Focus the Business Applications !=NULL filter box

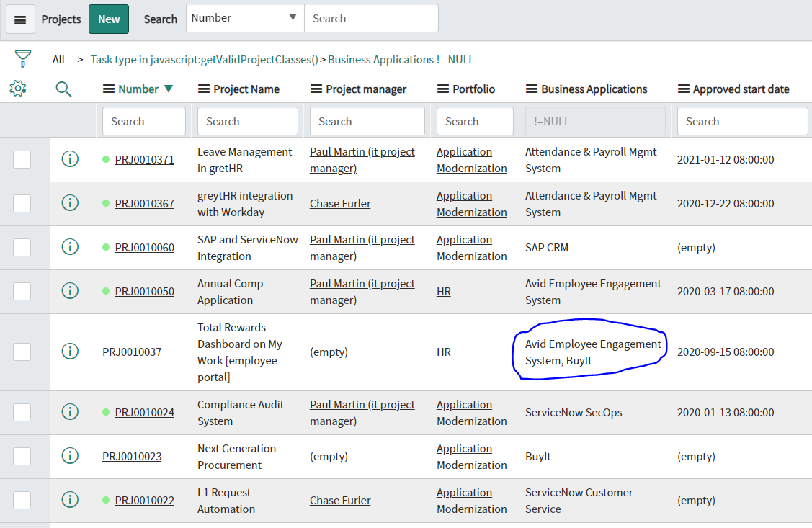(x=596, y=121)
